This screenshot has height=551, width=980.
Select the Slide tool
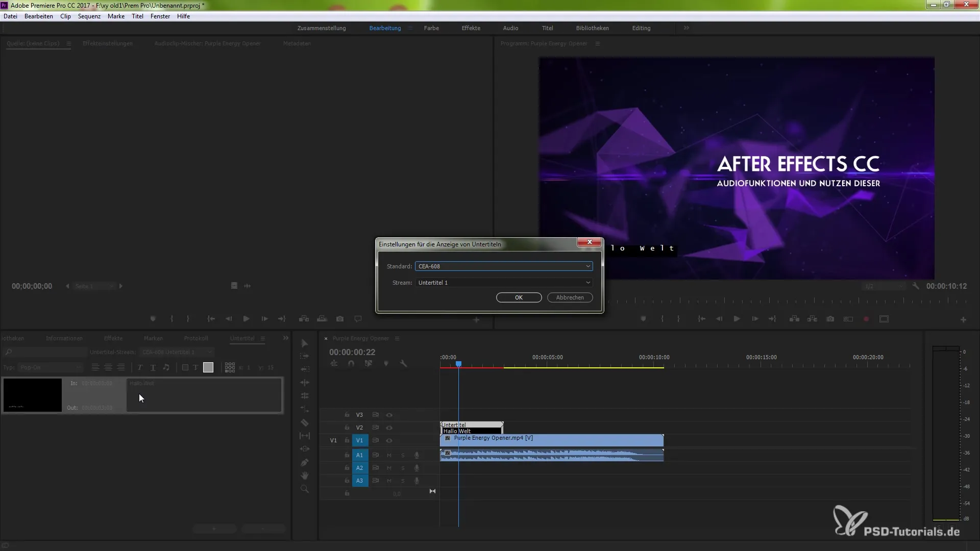(305, 449)
